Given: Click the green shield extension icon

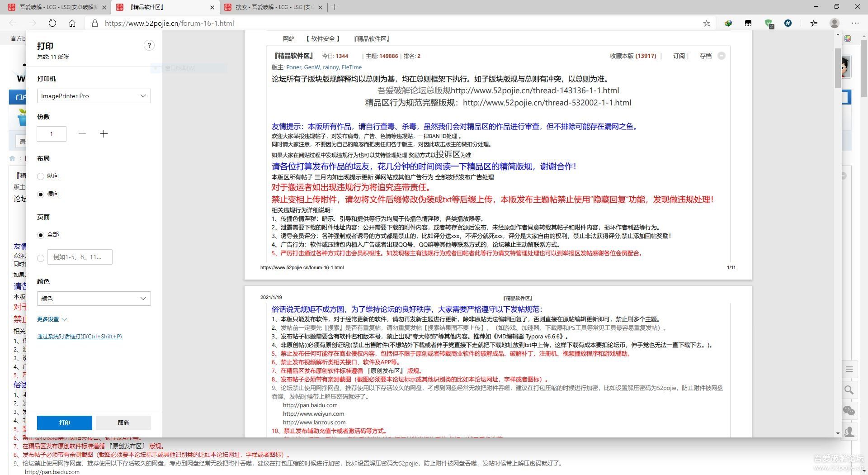Looking at the screenshot, I should coord(768,23).
